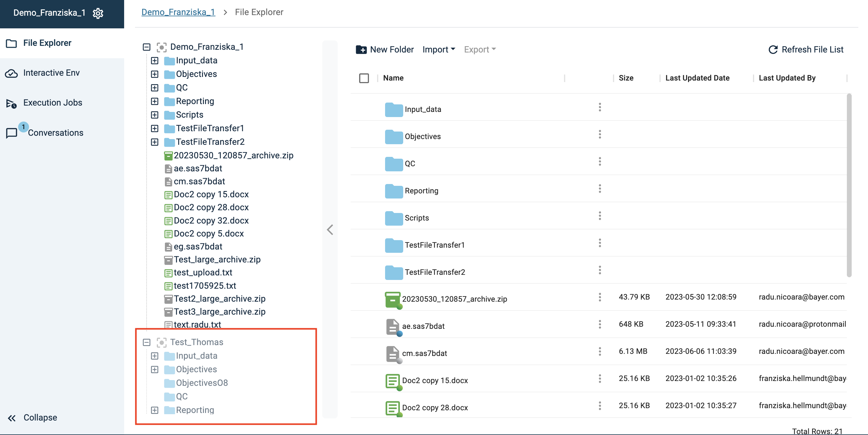868x435 pixels.
Task: Collapse the Test_Thomas tree node
Action: click(146, 342)
